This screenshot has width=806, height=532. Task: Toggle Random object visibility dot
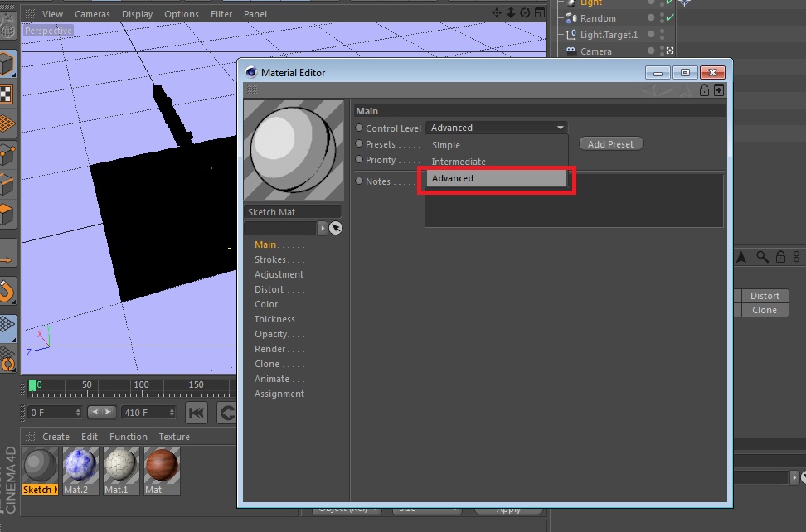pos(651,17)
